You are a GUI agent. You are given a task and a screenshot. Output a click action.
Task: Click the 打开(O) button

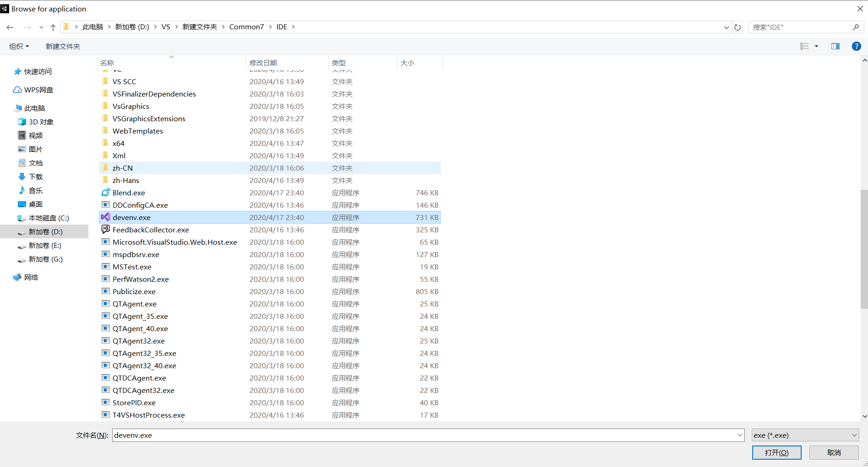(776, 452)
